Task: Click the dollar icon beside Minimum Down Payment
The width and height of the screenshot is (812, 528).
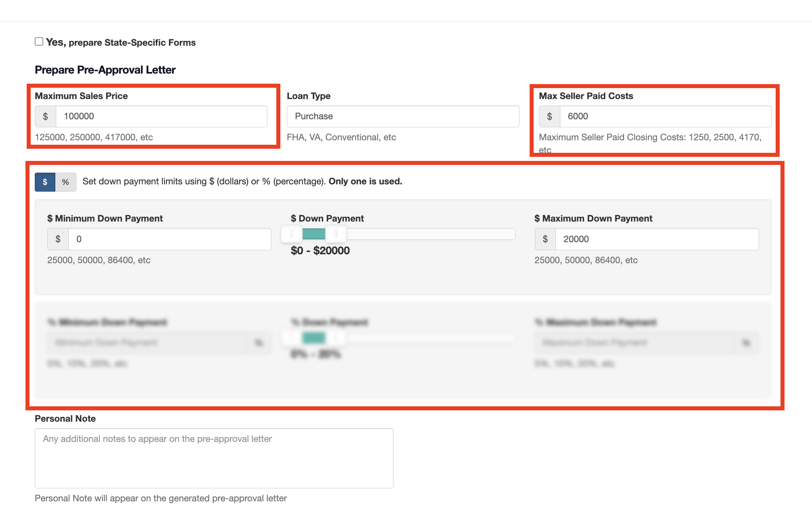Action: click(x=58, y=239)
